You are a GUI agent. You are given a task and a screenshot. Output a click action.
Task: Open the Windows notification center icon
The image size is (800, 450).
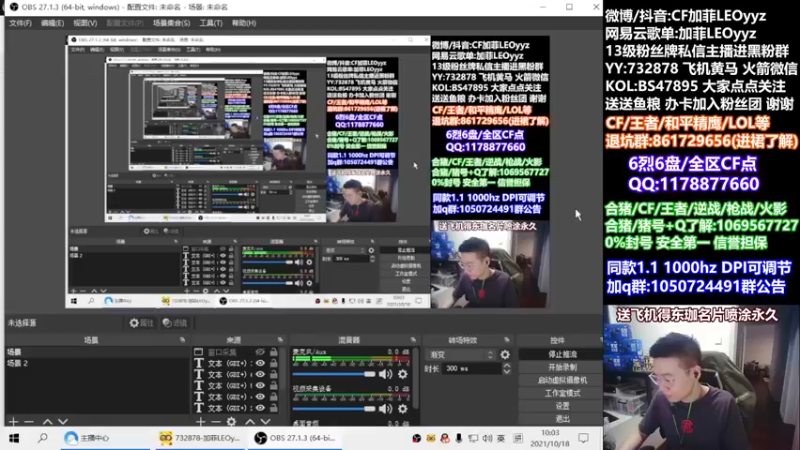tap(583, 438)
